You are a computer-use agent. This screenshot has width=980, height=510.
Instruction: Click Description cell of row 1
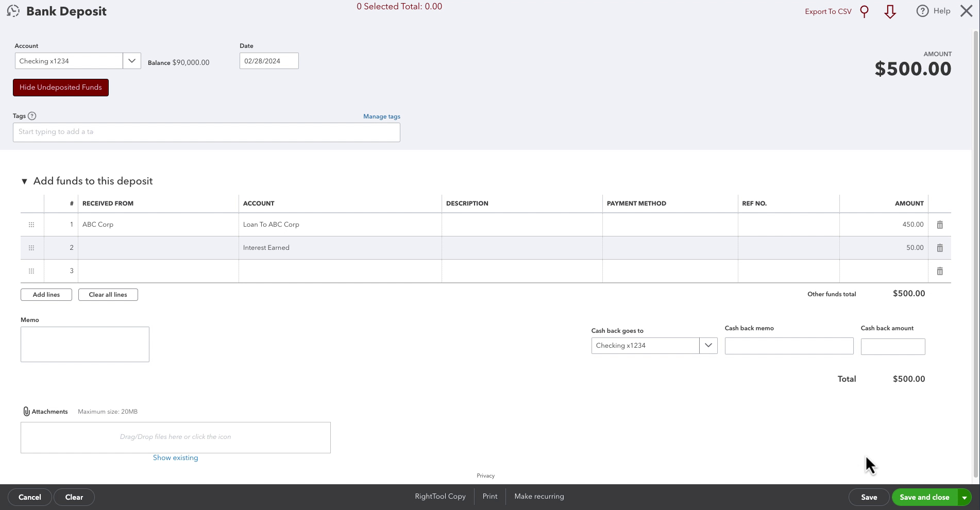522,225
